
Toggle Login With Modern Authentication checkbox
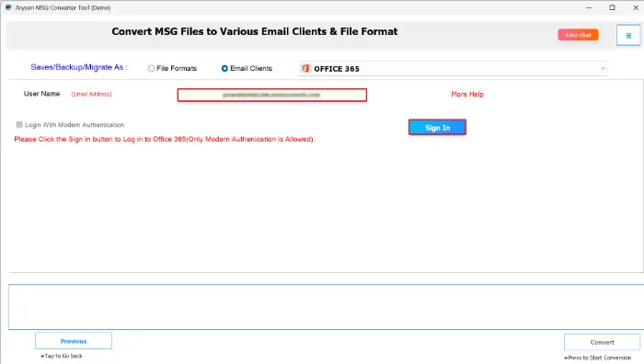pos(19,124)
